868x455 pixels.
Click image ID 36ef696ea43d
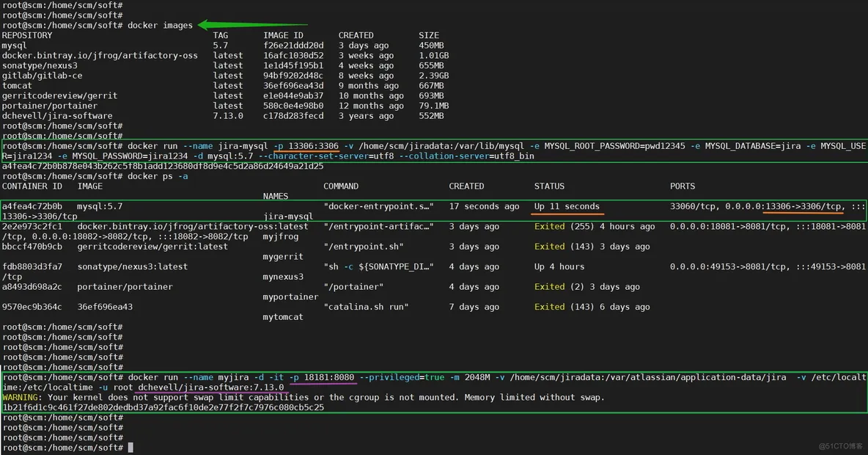[293, 86]
